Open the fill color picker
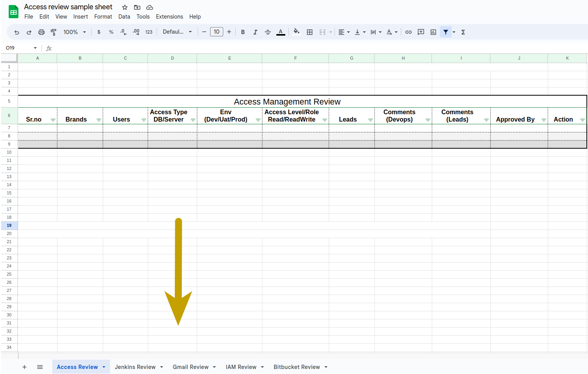The height and width of the screenshot is (374, 588). [x=297, y=32]
